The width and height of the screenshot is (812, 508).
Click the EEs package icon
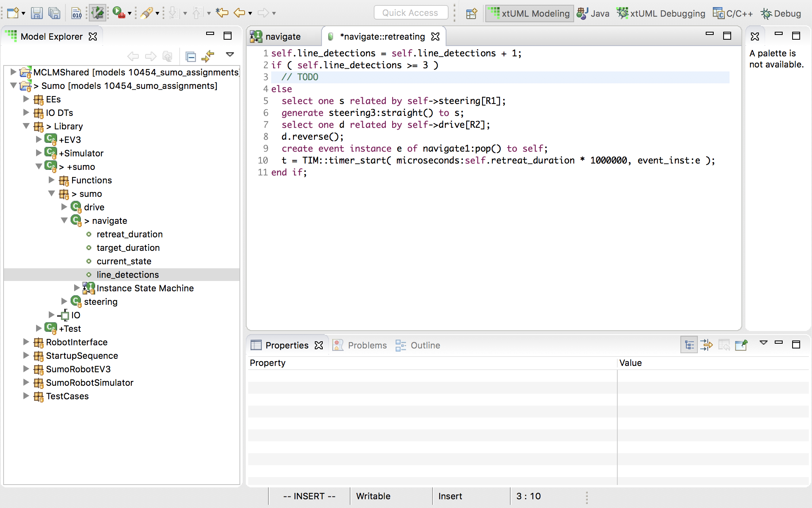38,99
